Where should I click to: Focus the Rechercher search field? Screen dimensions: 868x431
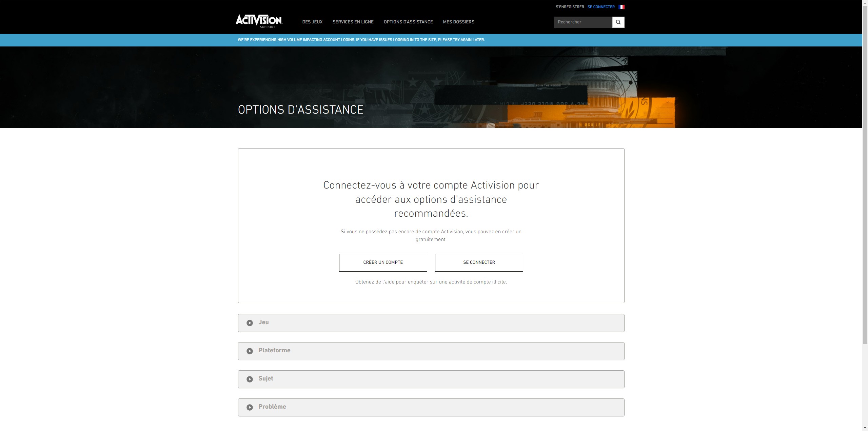pyautogui.click(x=583, y=22)
